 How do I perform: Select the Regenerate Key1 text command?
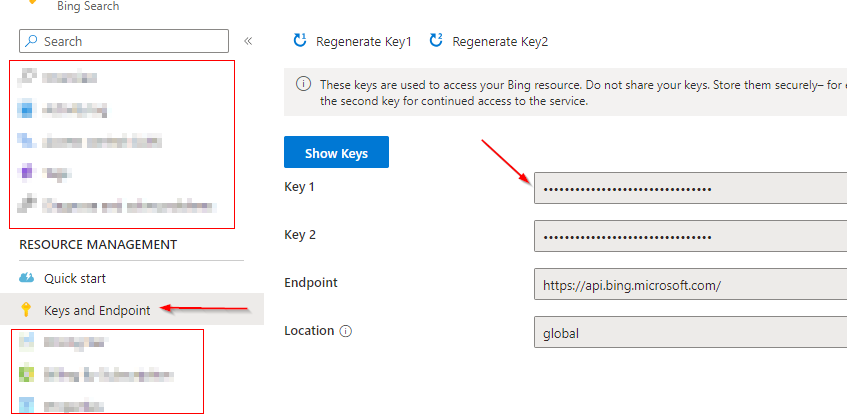(x=363, y=41)
